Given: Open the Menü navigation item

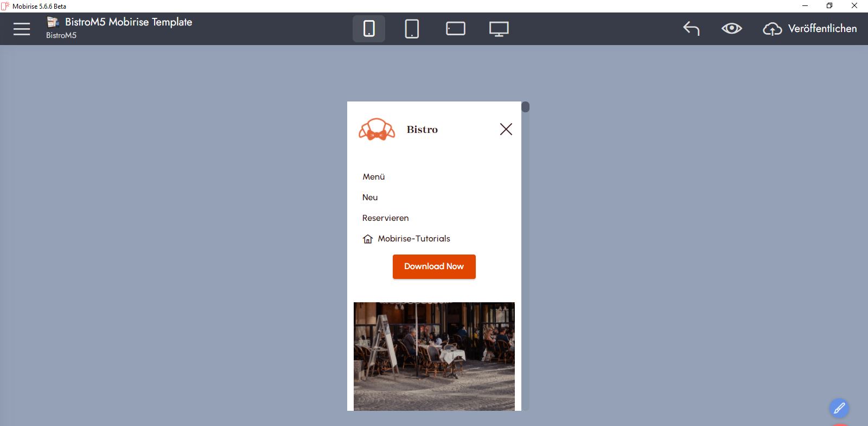Looking at the screenshot, I should pos(374,177).
